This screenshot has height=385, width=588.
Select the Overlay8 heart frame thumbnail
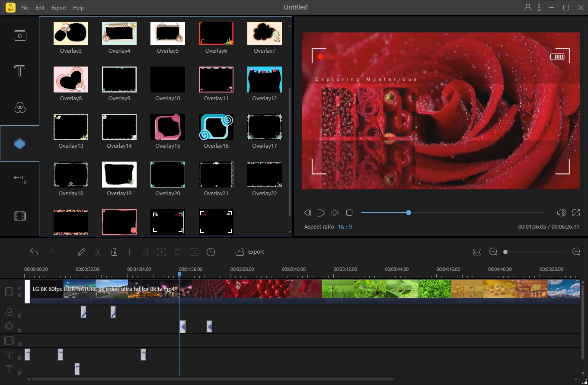(x=71, y=80)
